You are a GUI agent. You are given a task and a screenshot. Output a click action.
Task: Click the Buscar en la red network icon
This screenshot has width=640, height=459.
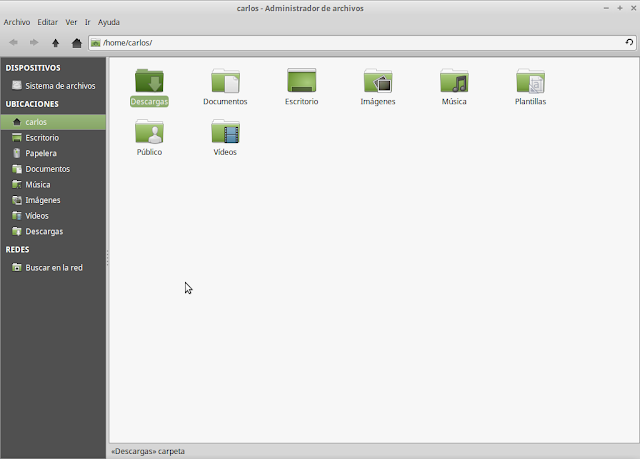[17, 268]
